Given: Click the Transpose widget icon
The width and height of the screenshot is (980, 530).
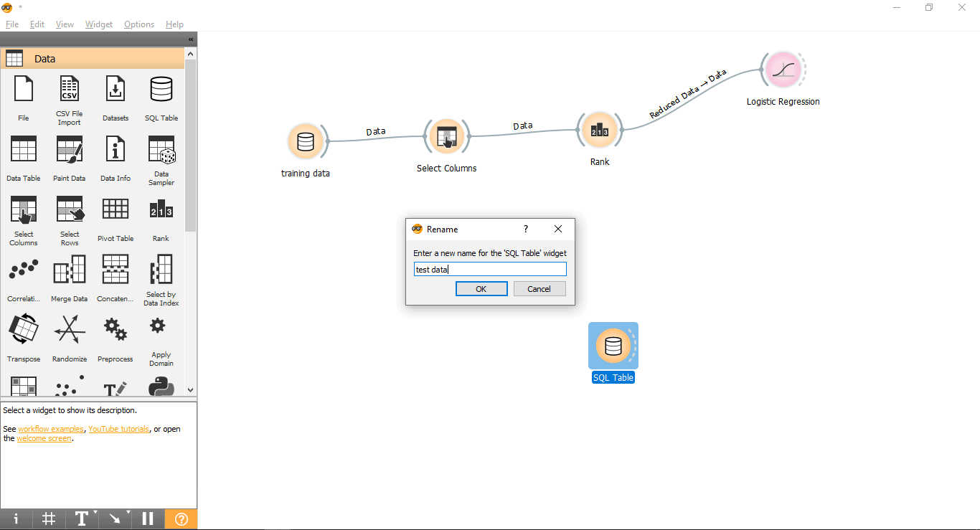Looking at the screenshot, I should tap(24, 330).
